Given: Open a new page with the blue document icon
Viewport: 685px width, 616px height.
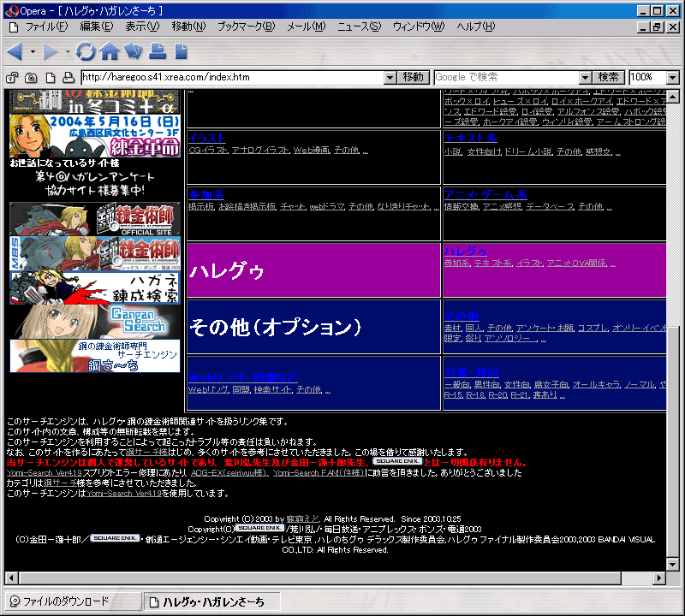Looking at the screenshot, I should [181, 51].
